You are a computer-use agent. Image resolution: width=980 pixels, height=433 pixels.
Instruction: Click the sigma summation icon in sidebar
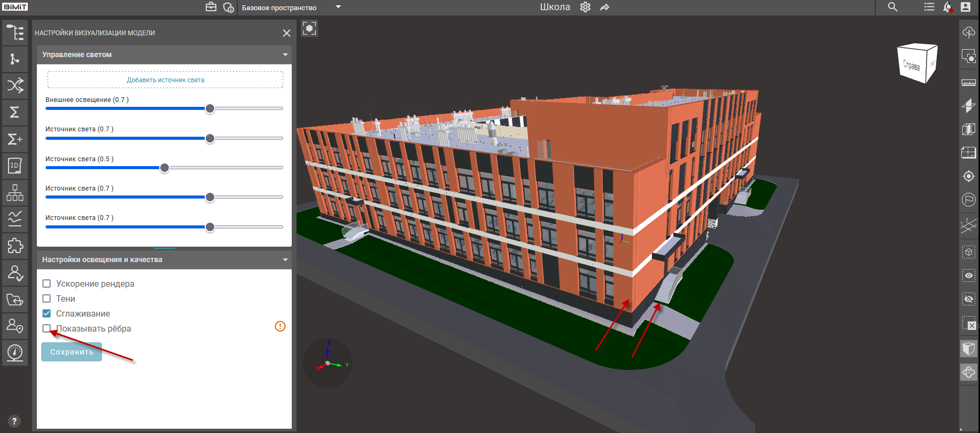click(x=15, y=112)
